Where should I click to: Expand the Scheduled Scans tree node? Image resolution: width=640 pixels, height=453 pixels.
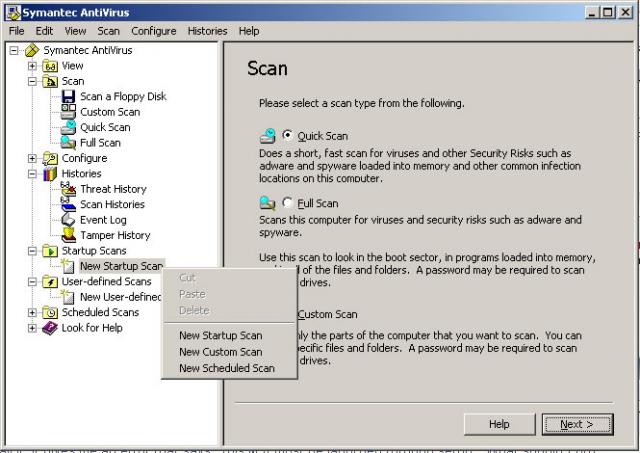click(32, 313)
